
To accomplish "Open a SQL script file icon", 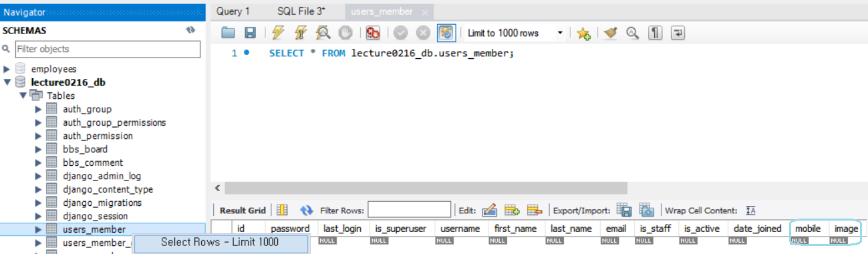I will (x=229, y=33).
